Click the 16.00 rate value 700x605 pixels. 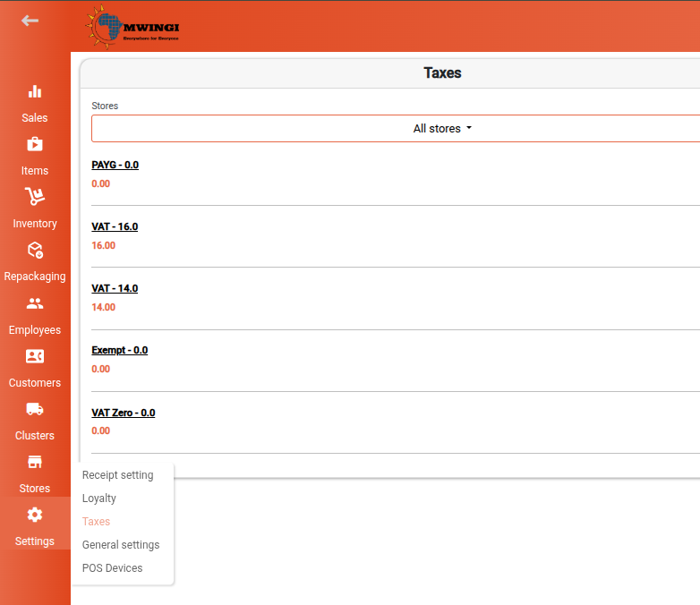[x=104, y=245]
